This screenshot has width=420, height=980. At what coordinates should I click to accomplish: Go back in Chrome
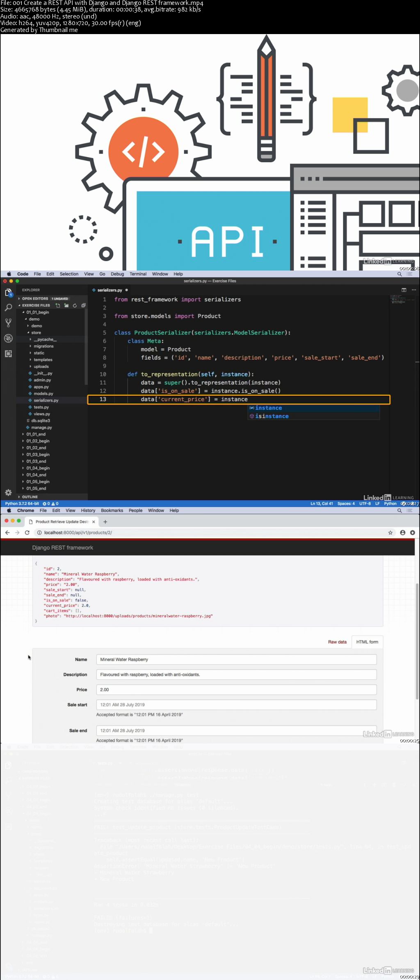coord(7,532)
